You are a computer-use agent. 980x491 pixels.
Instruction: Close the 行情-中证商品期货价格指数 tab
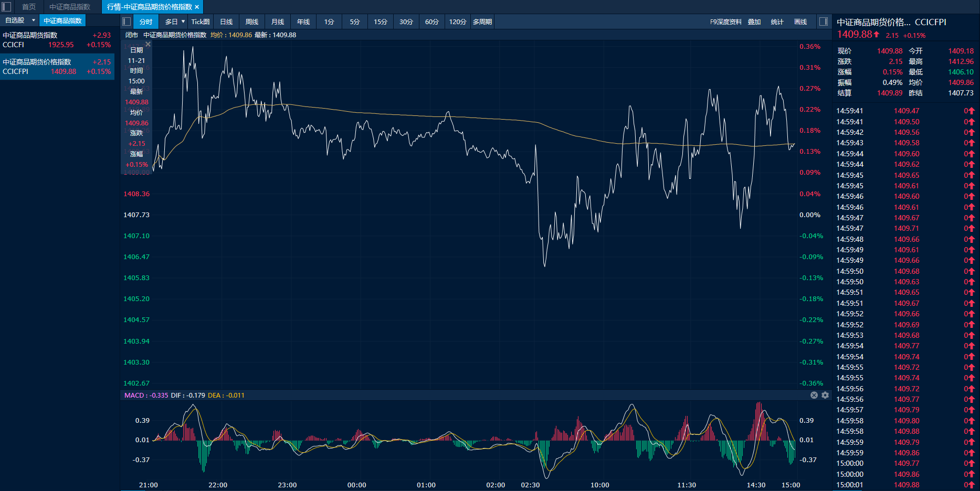(197, 7)
